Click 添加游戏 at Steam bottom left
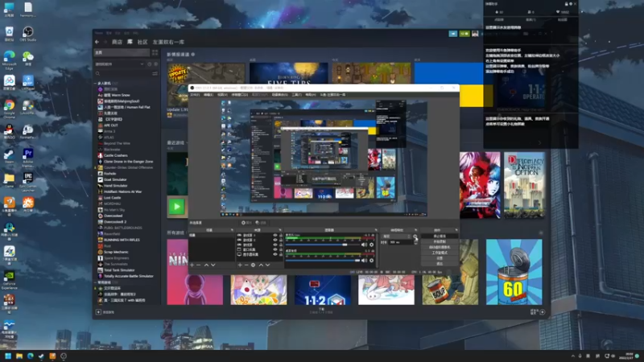The image size is (644, 362). point(105,312)
